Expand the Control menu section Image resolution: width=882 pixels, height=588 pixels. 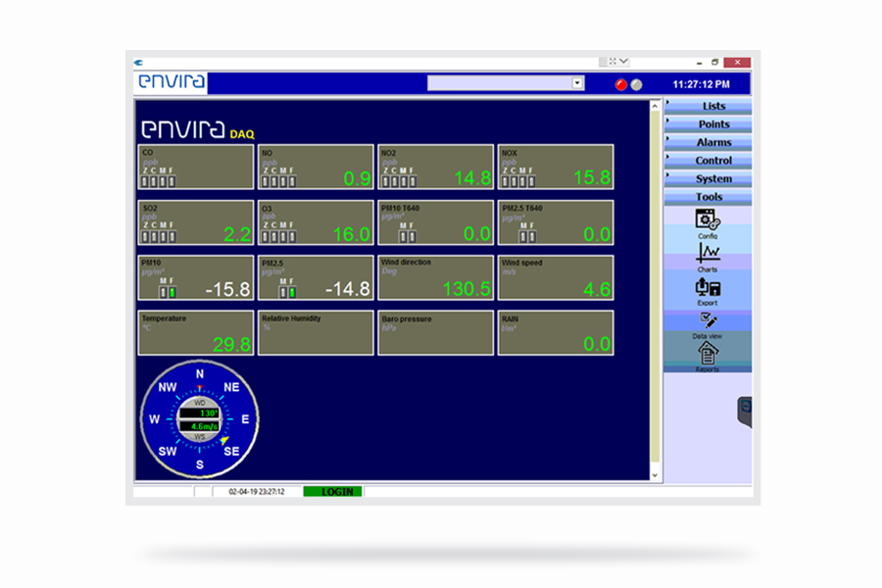tap(708, 161)
